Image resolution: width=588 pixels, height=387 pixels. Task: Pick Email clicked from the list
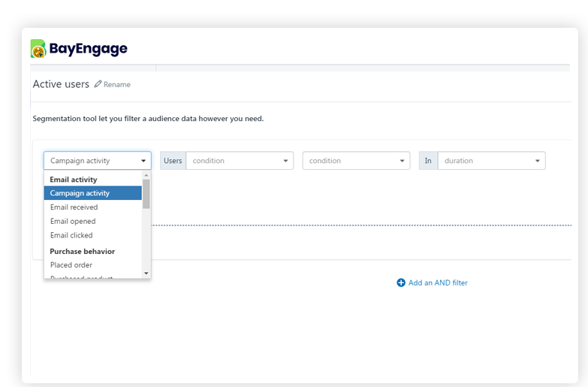point(71,235)
